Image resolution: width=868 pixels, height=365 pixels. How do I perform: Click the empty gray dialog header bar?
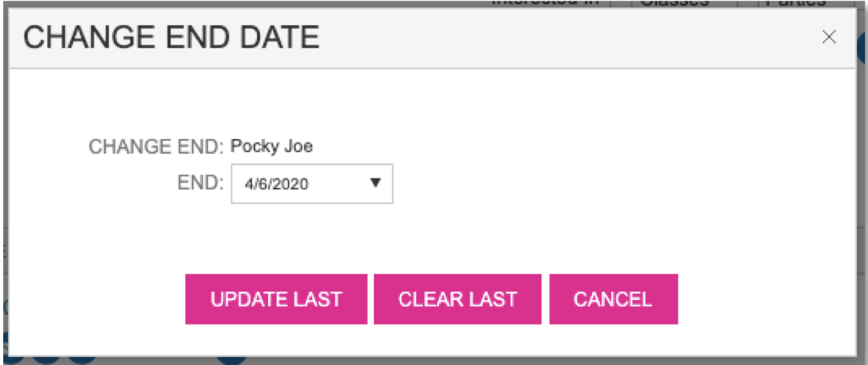tap(553, 37)
